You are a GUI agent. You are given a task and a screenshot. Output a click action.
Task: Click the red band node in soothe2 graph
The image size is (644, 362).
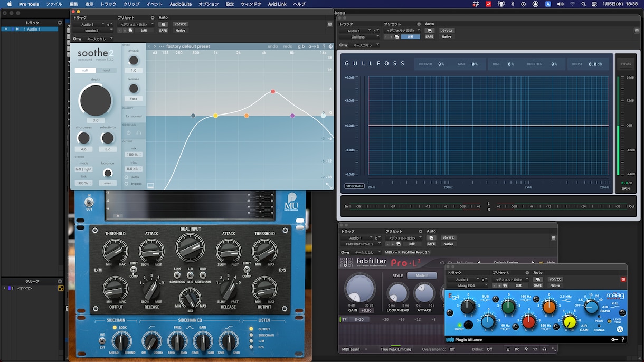273,92
